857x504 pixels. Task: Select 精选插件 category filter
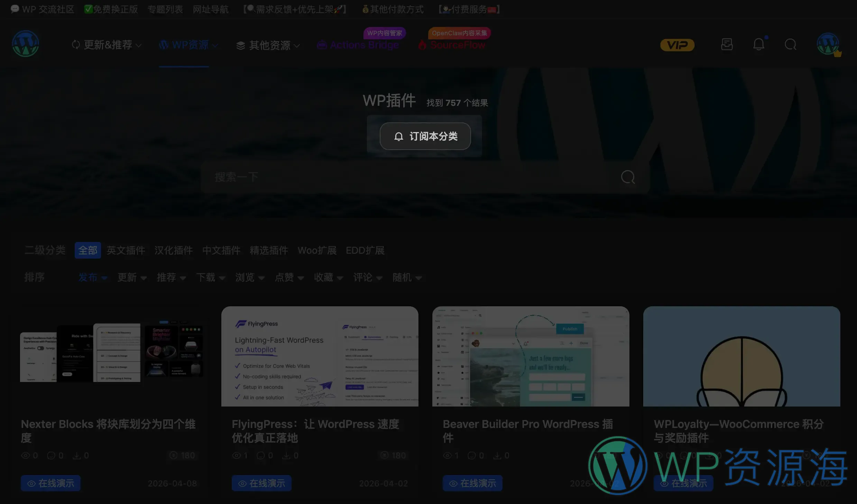269,250
